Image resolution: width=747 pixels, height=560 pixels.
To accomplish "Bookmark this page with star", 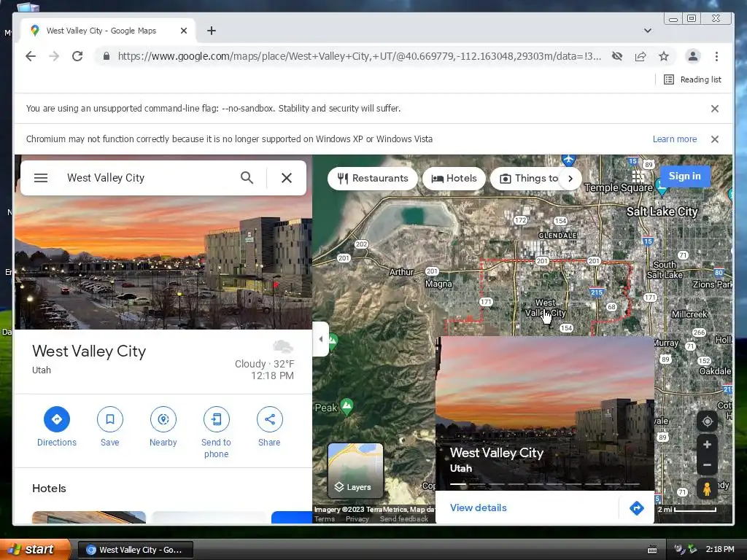I will click(x=664, y=56).
